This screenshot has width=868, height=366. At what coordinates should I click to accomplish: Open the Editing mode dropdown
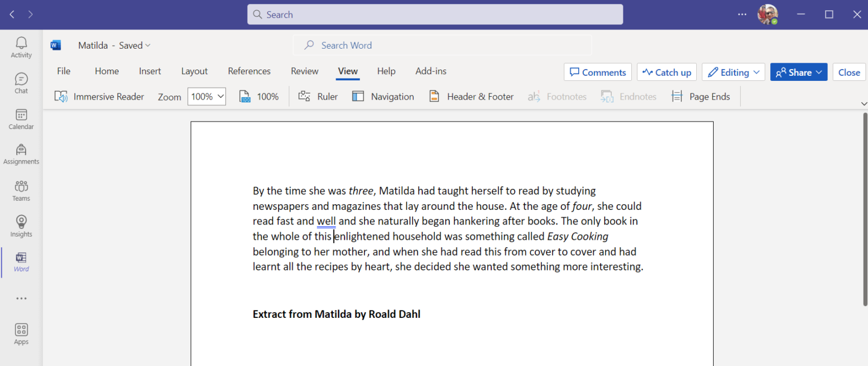(733, 72)
